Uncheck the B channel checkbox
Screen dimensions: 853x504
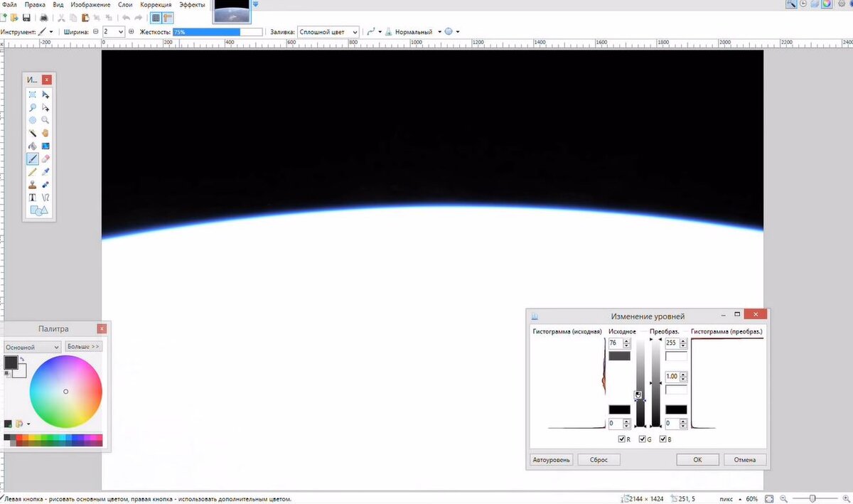pyautogui.click(x=663, y=439)
